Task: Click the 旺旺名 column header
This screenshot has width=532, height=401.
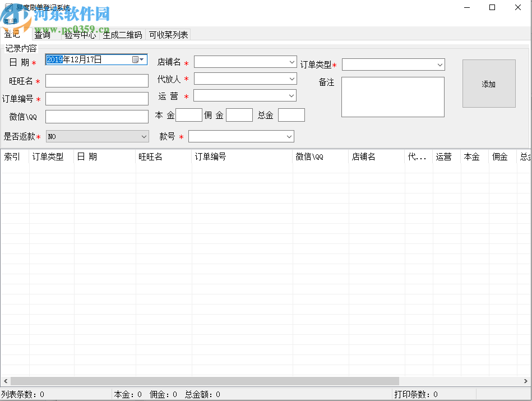Action: [164, 156]
